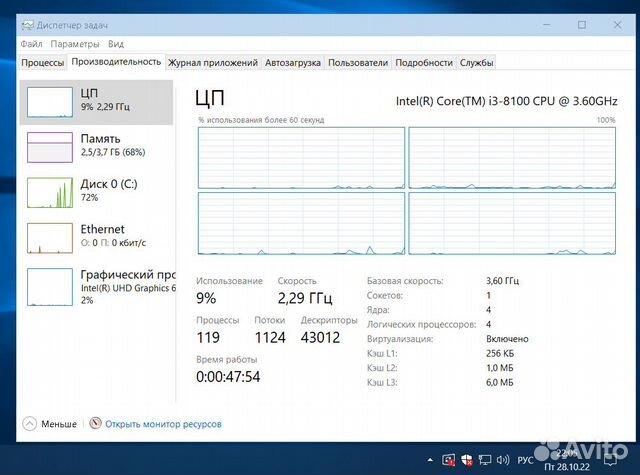Select the Производительность tab
640x475 pixels.
coord(116,62)
